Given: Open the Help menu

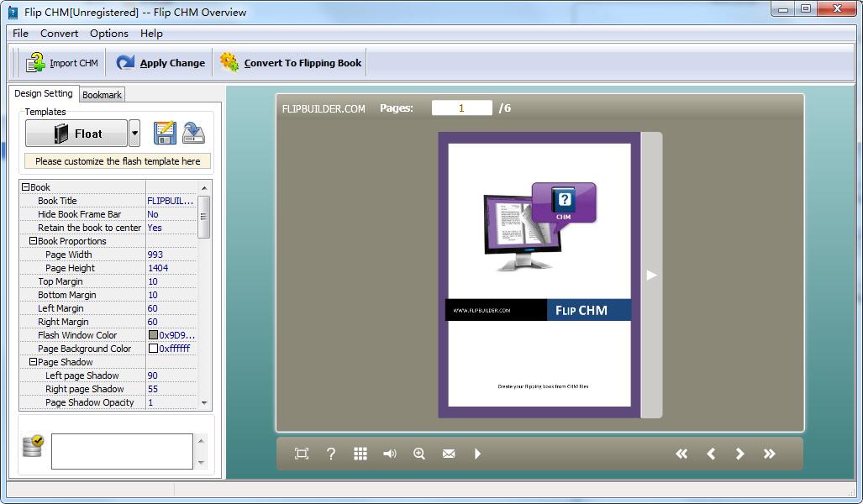Looking at the screenshot, I should [151, 33].
